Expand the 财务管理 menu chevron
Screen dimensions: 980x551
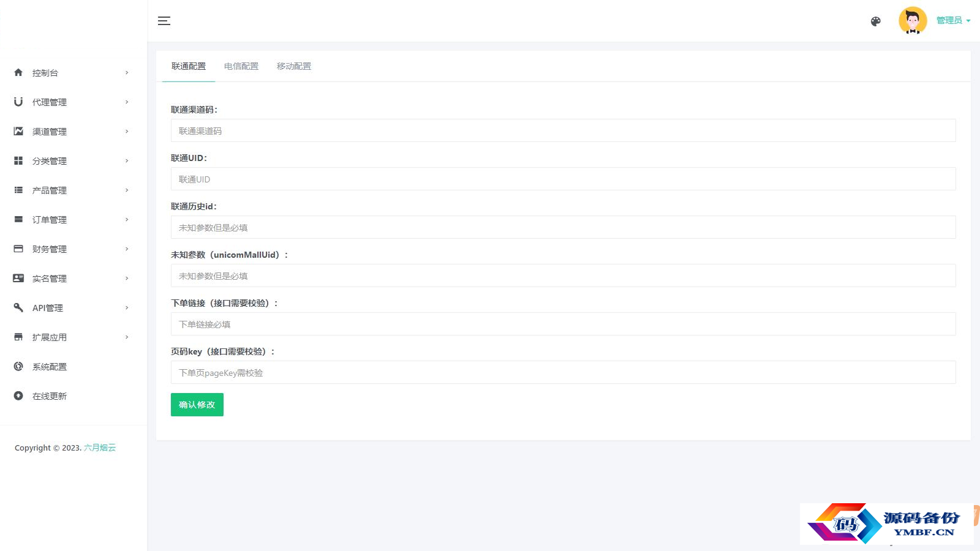pyautogui.click(x=127, y=249)
